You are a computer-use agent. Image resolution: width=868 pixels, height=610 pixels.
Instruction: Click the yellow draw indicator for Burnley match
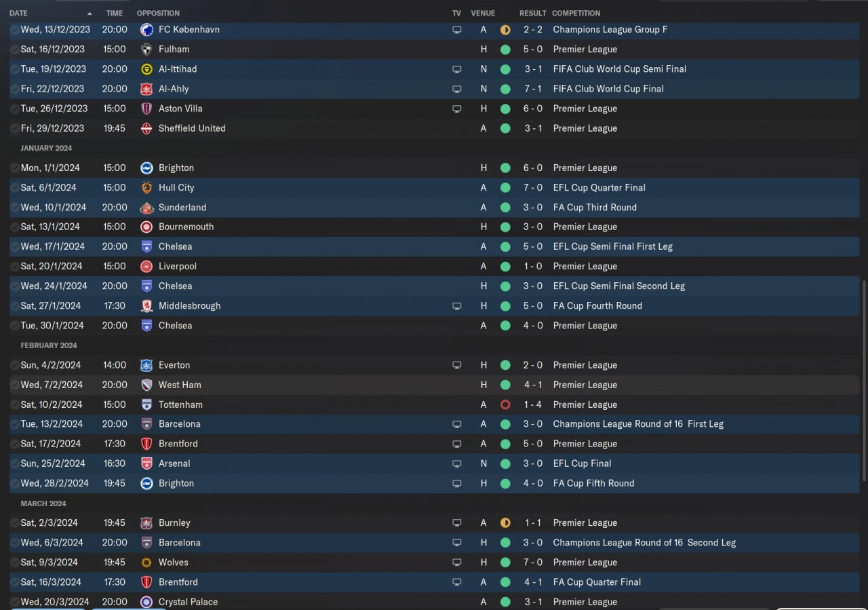pyautogui.click(x=505, y=522)
